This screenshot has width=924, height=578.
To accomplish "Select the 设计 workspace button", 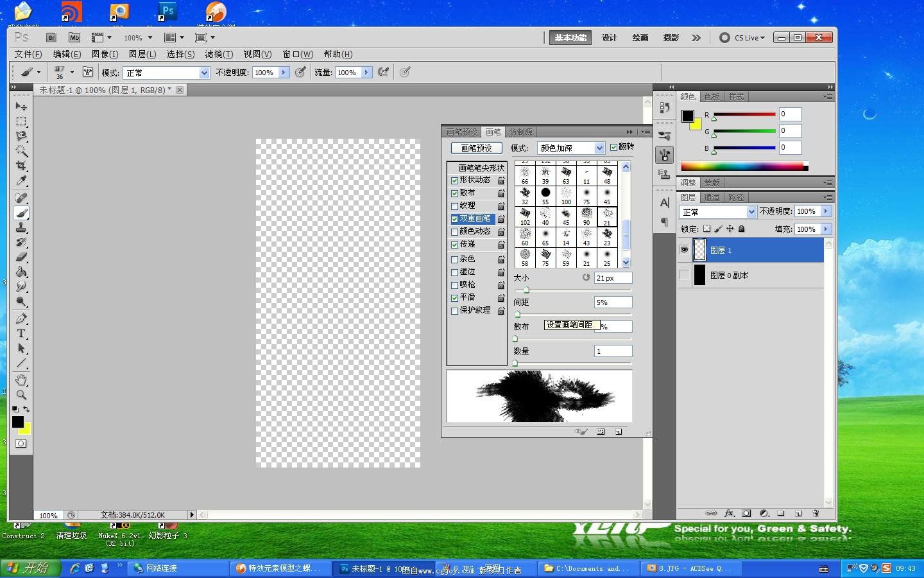I will pyautogui.click(x=610, y=38).
